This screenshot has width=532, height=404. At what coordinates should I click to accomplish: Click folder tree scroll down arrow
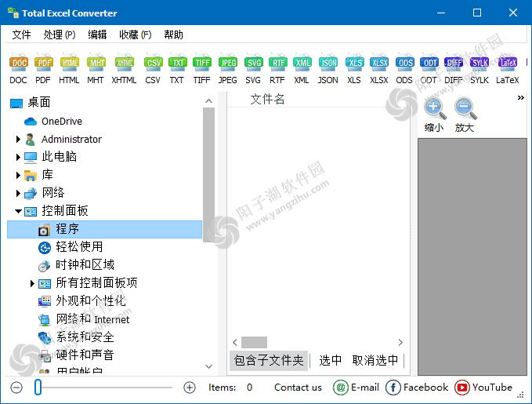(x=208, y=366)
